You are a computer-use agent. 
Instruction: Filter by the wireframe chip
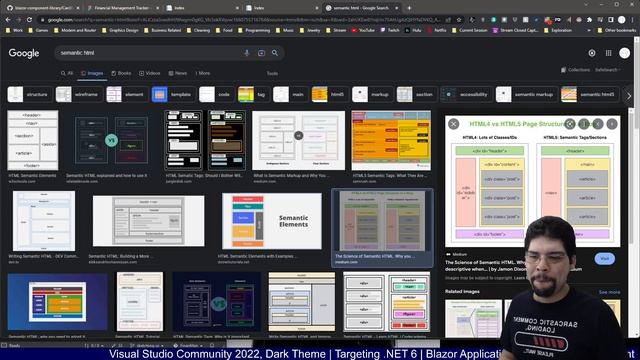[78, 94]
